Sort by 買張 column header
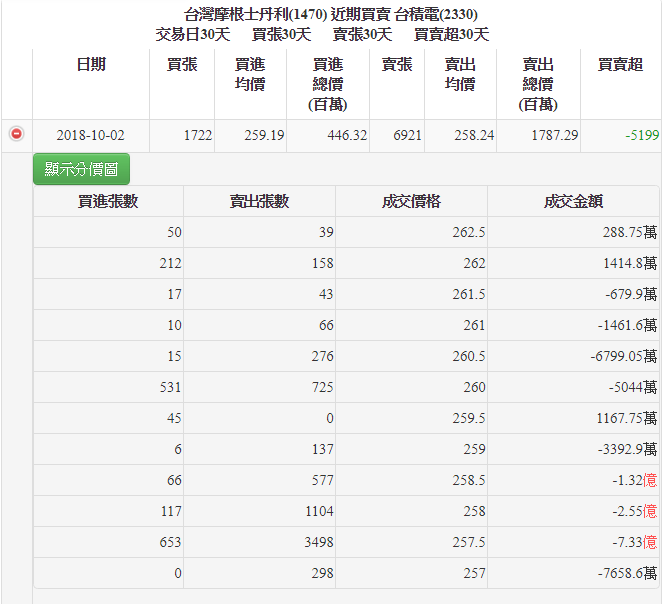The width and height of the screenshot is (667, 604). point(182,65)
